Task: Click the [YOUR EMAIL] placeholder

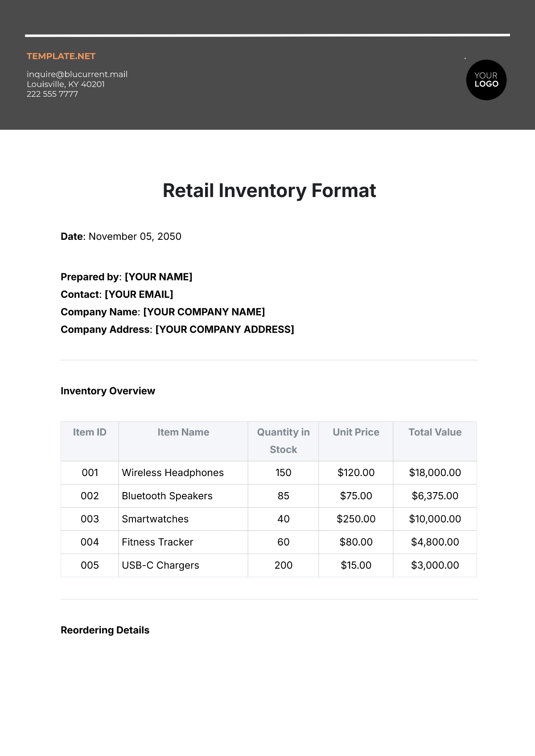Action: [x=139, y=294]
